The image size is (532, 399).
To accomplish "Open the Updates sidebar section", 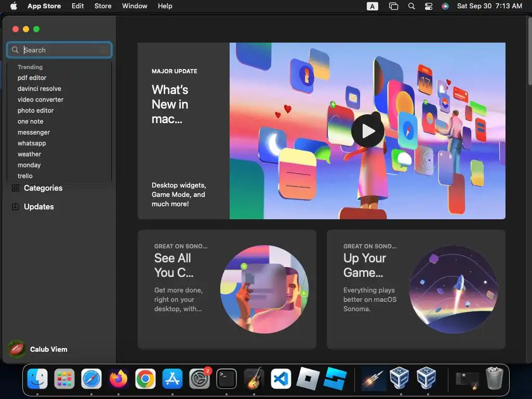I will [x=38, y=207].
